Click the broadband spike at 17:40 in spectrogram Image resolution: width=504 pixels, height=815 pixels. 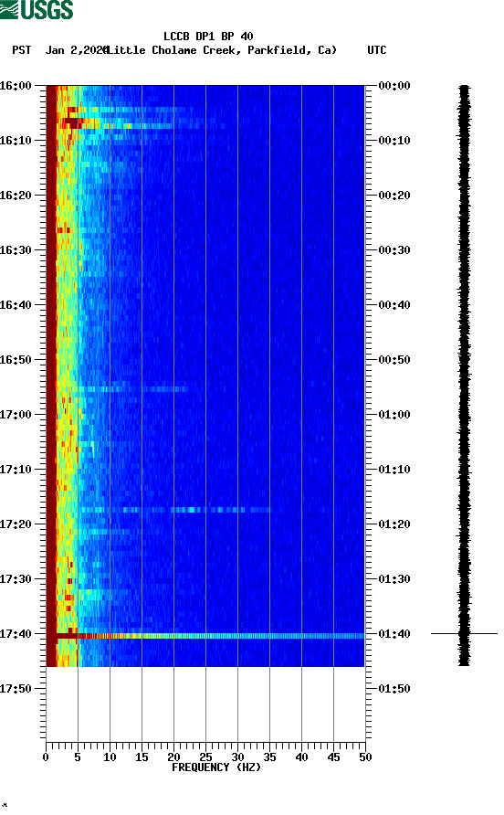pyautogui.click(x=205, y=636)
